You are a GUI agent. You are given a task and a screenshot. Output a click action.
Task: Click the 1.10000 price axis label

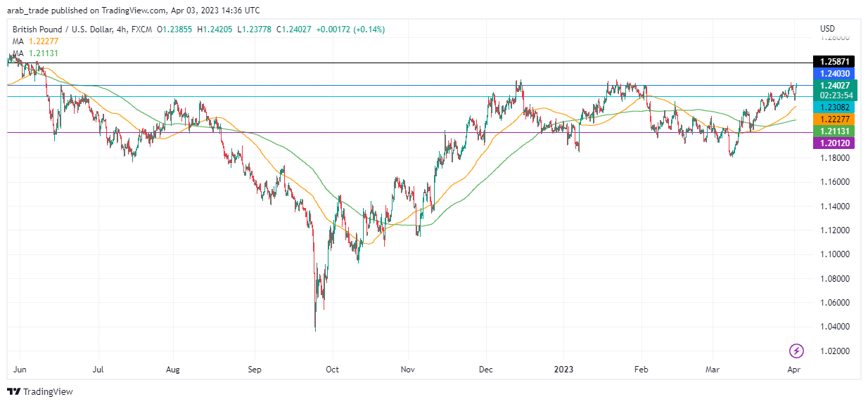[x=834, y=254]
